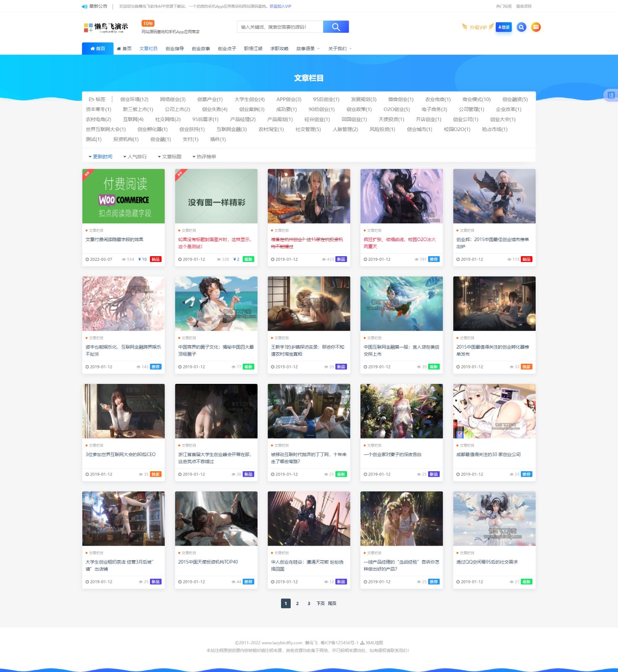
Task: Sort articles by 热评榜单
Action: 204,157
